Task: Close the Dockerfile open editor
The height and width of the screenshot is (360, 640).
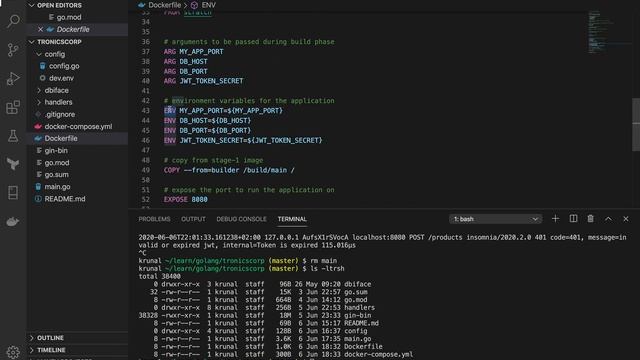Action: 40,29
